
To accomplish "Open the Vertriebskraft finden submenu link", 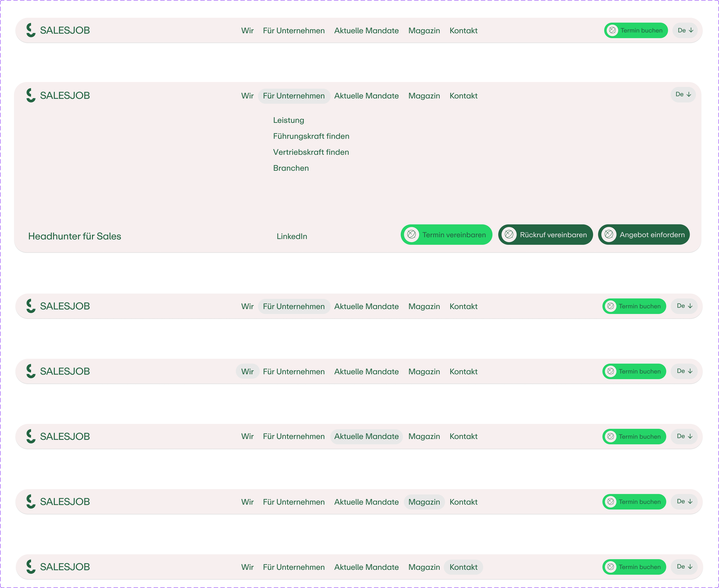I will point(311,152).
